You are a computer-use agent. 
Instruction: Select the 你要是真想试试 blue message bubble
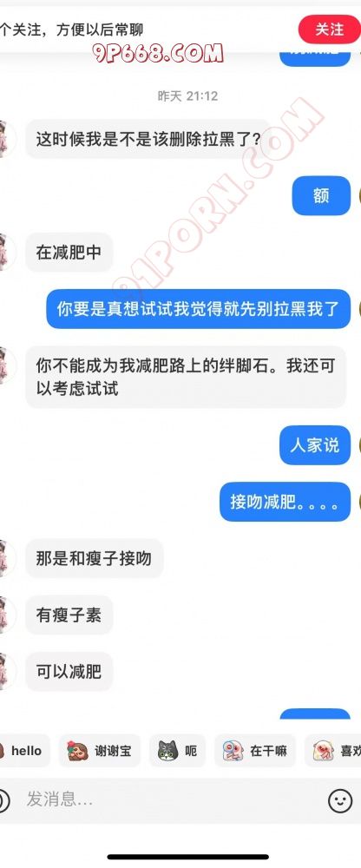tap(198, 309)
